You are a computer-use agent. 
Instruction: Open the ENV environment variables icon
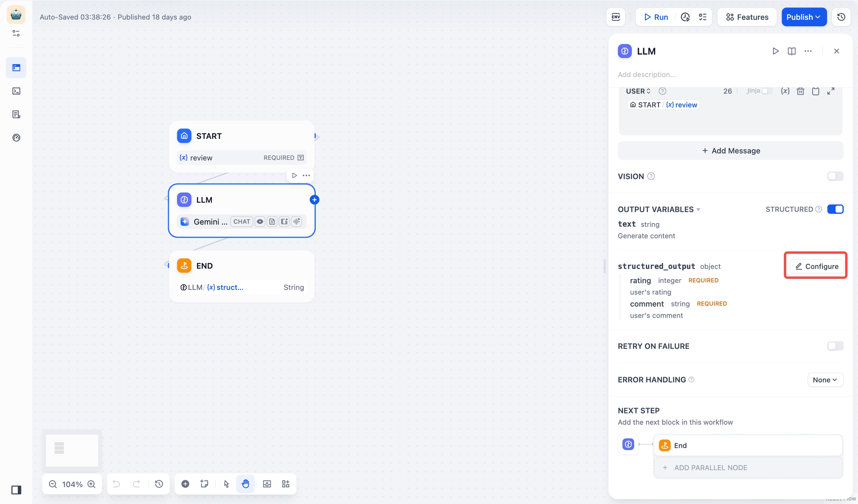[616, 17]
